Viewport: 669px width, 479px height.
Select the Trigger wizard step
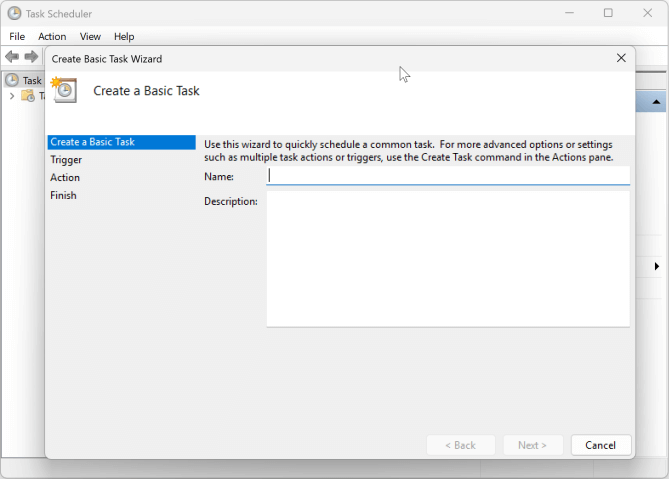pyautogui.click(x=66, y=160)
